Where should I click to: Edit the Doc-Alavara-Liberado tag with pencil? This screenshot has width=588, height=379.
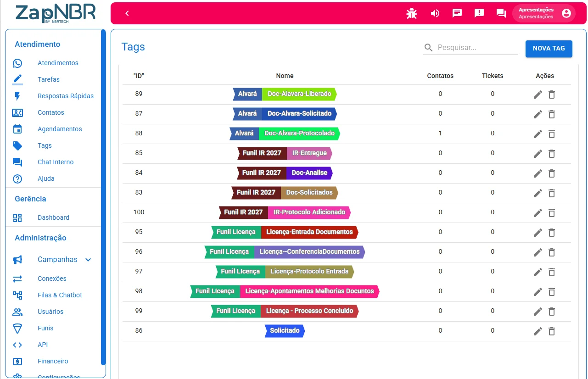click(538, 95)
